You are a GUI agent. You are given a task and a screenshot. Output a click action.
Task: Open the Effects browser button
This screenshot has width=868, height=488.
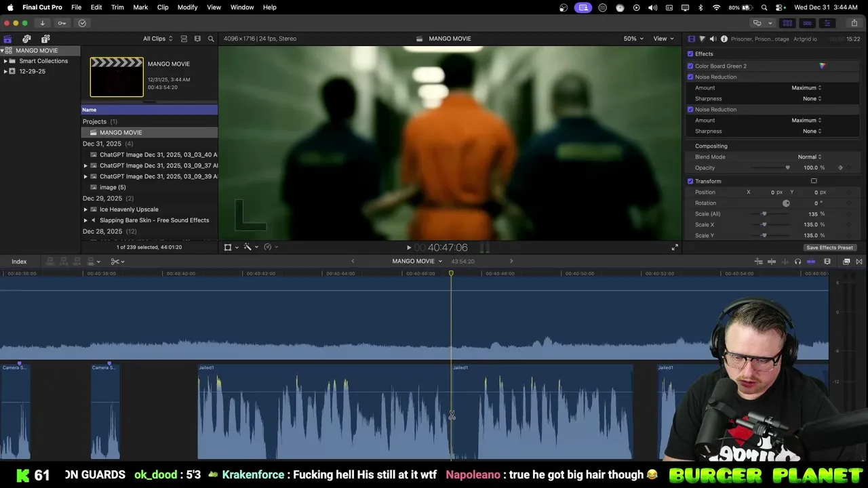pyautogui.click(x=846, y=261)
